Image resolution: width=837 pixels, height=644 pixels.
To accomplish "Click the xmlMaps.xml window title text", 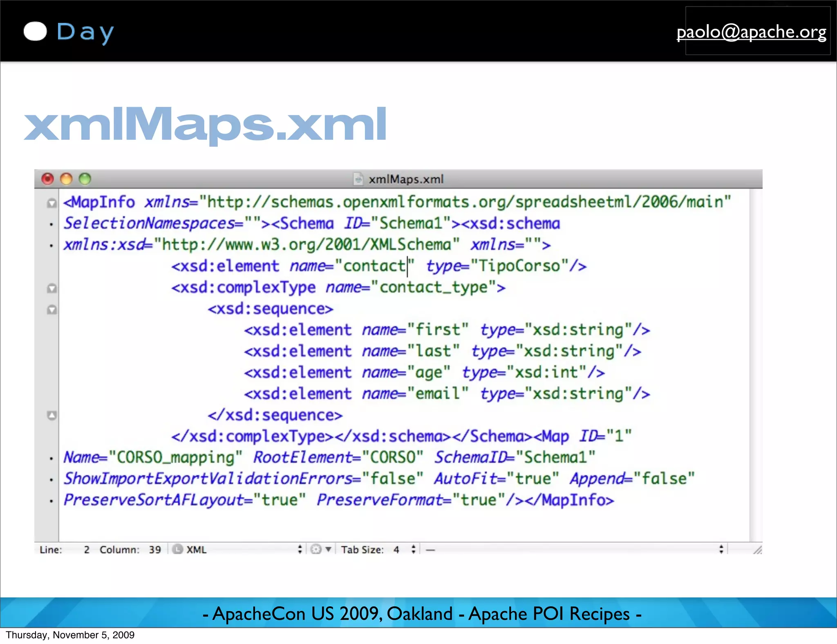I will coord(406,179).
